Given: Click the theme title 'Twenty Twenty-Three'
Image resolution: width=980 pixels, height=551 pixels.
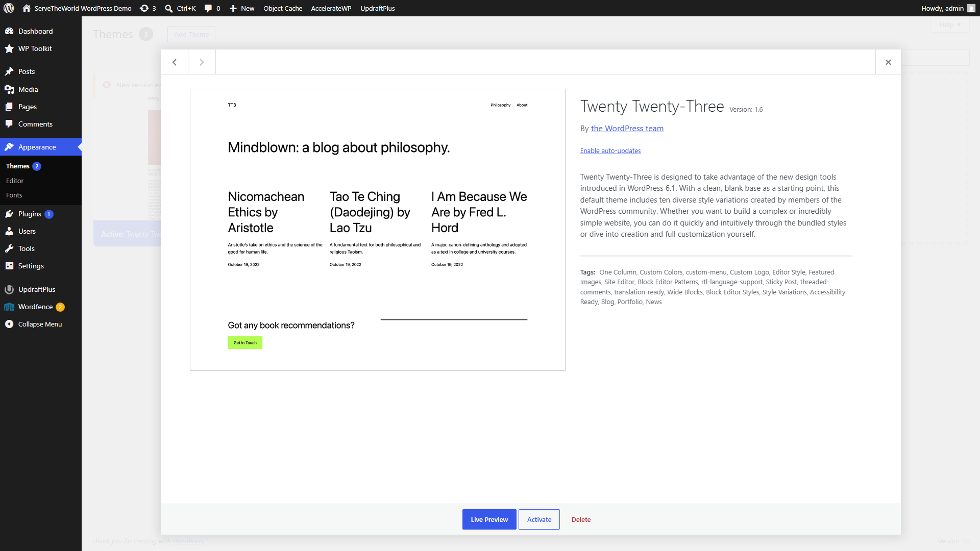Looking at the screenshot, I should click(x=652, y=106).
